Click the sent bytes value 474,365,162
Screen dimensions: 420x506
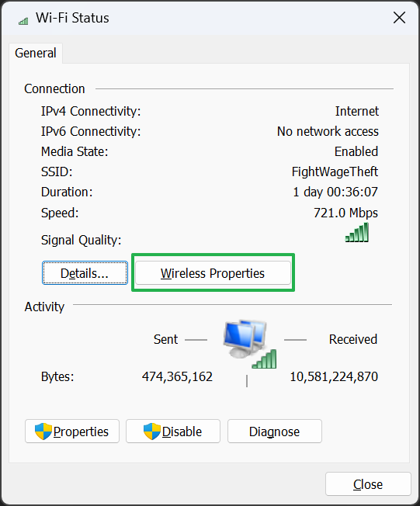coord(177,376)
